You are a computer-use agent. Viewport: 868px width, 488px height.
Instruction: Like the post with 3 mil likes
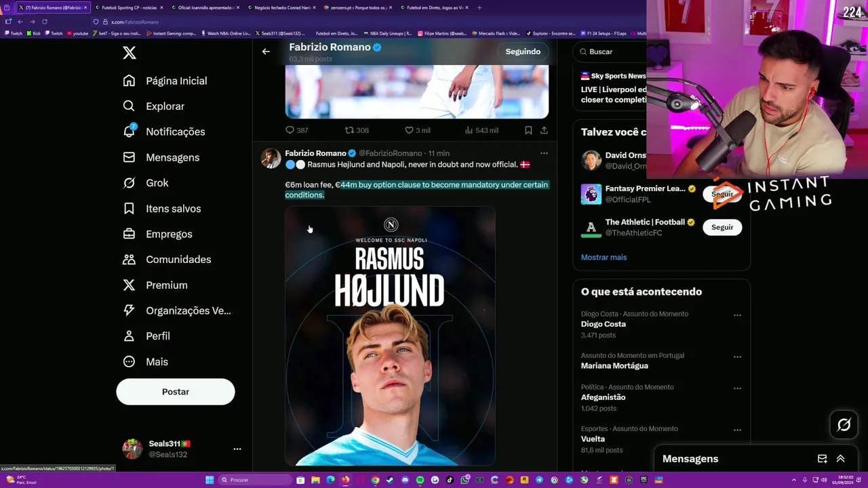pyautogui.click(x=417, y=130)
